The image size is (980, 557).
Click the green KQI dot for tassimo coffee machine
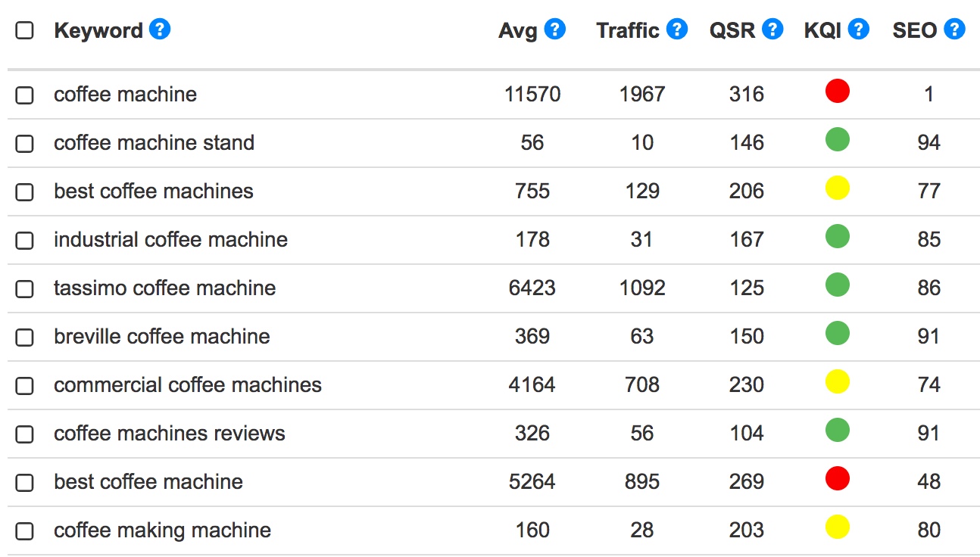(837, 285)
